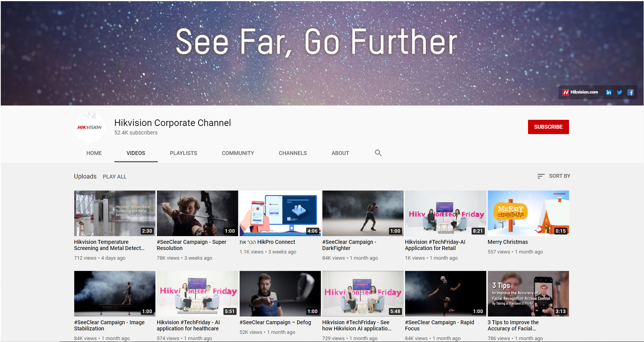644x342 pixels.
Task: Click the 'Hikvision Corporate Channel' name
Action: (173, 123)
